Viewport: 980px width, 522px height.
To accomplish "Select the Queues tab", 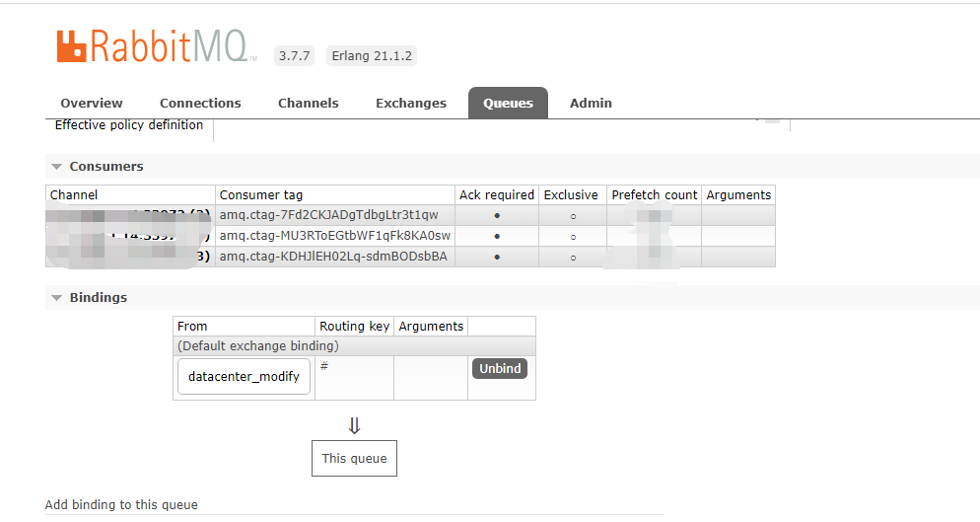I will coord(508,104).
